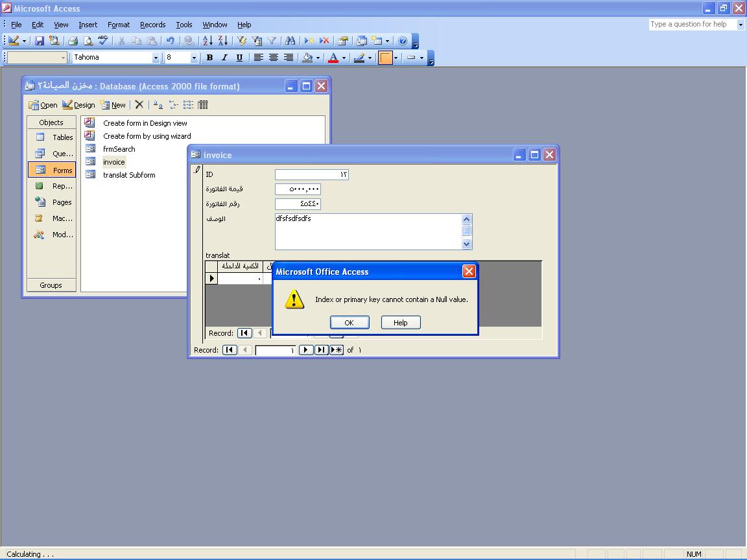Switch database window to Small Icons view

click(x=173, y=105)
